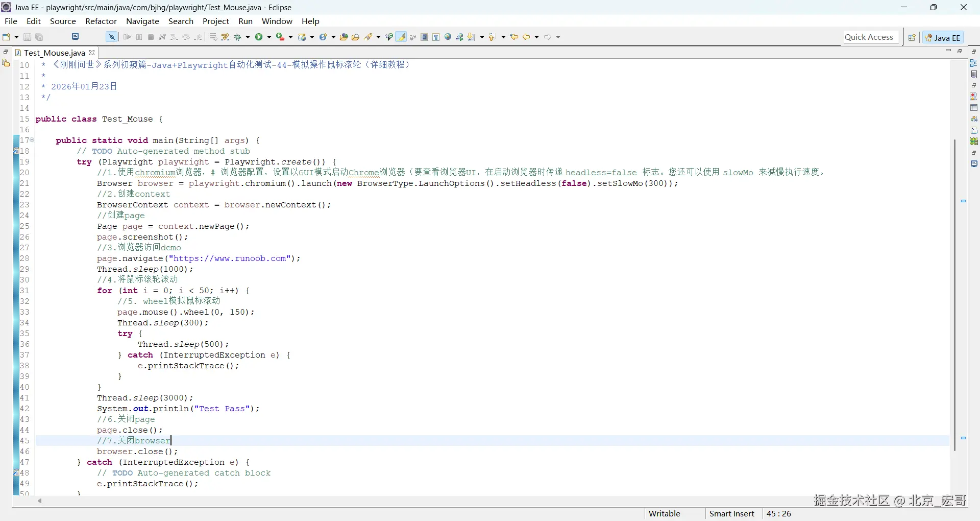
Task: Click the Disconnect debug icon
Action: 162,37
